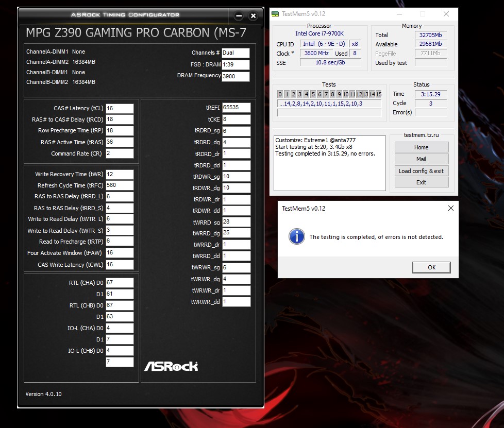Click the tWRWR_dd value field
This screenshot has width=504, height=428.
click(236, 302)
